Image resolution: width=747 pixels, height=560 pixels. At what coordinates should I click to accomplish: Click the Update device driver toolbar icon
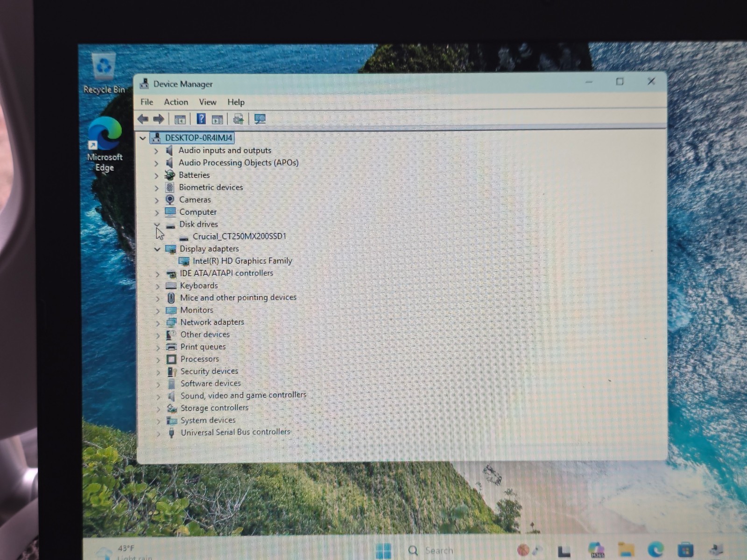239,119
